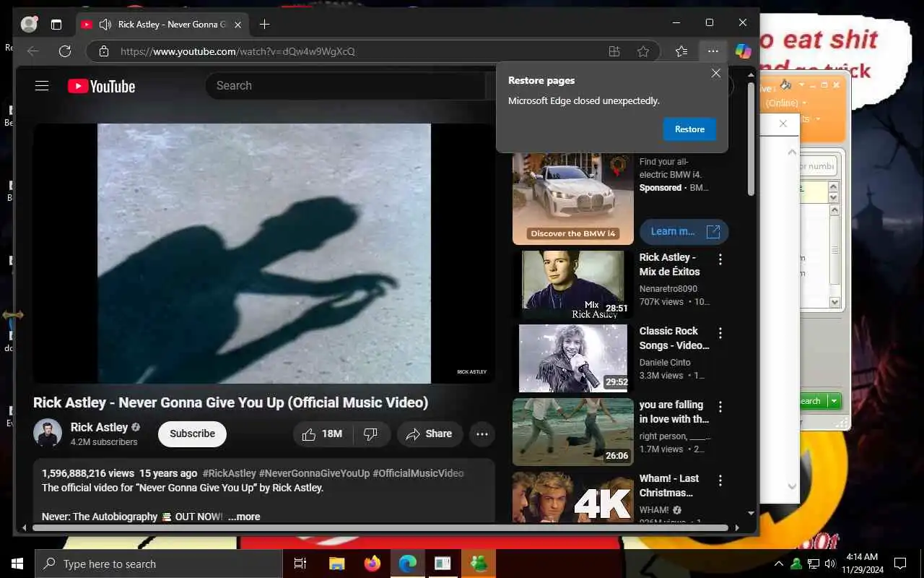Open more actions below the video

pos(482,434)
